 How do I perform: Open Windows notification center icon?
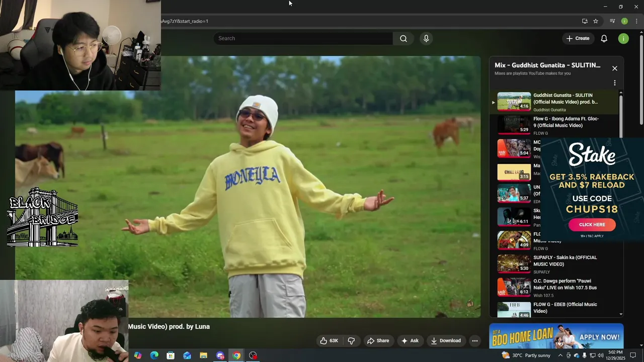coord(633,355)
